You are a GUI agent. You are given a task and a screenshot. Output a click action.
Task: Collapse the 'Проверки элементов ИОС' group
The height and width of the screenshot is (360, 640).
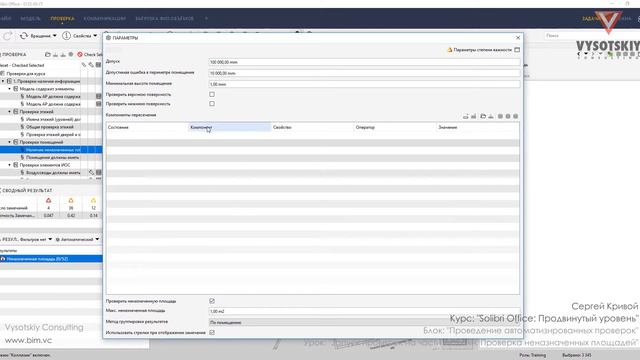(x=10, y=165)
